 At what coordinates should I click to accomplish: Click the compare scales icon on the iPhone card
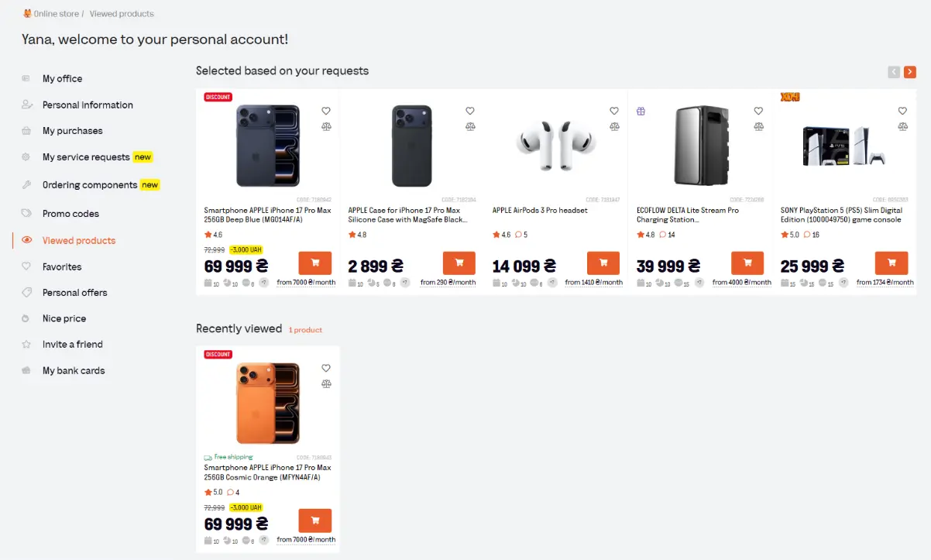(326, 125)
